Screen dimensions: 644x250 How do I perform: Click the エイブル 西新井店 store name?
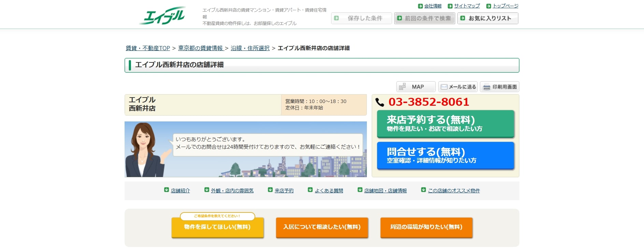click(142, 104)
